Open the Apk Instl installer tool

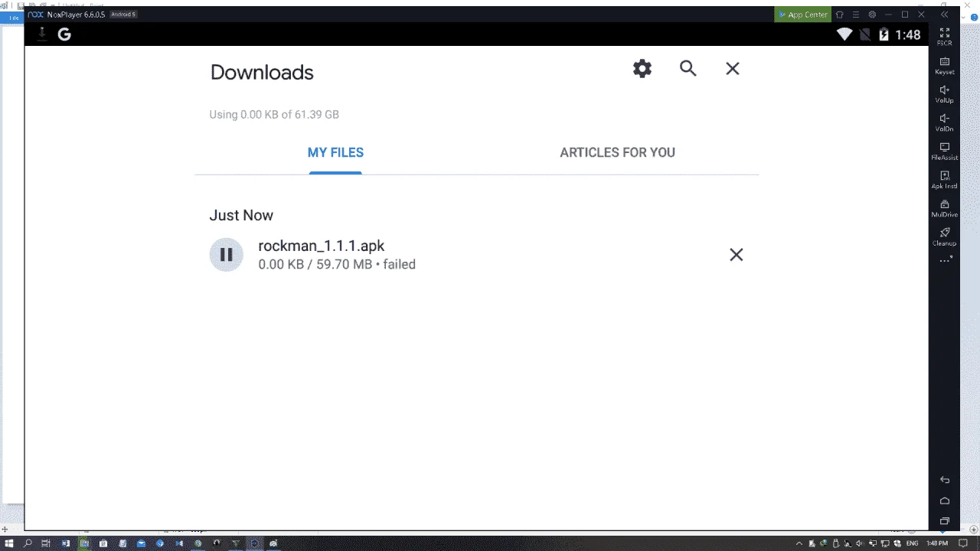pos(944,180)
